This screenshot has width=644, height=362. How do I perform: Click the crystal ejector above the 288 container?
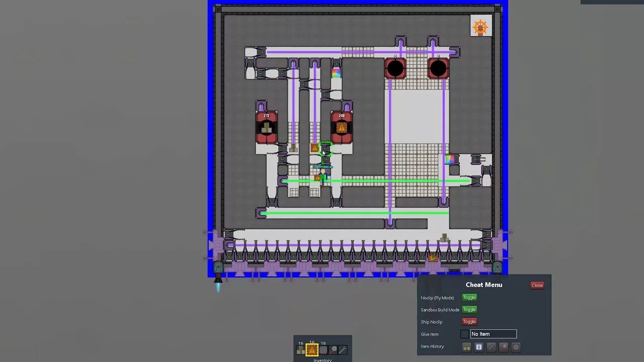[x=347, y=106]
